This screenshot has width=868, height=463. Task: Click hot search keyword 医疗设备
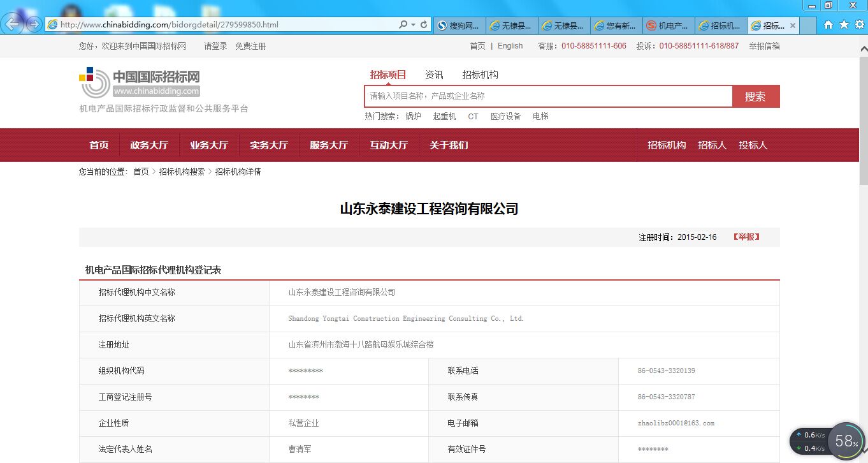pos(505,116)
